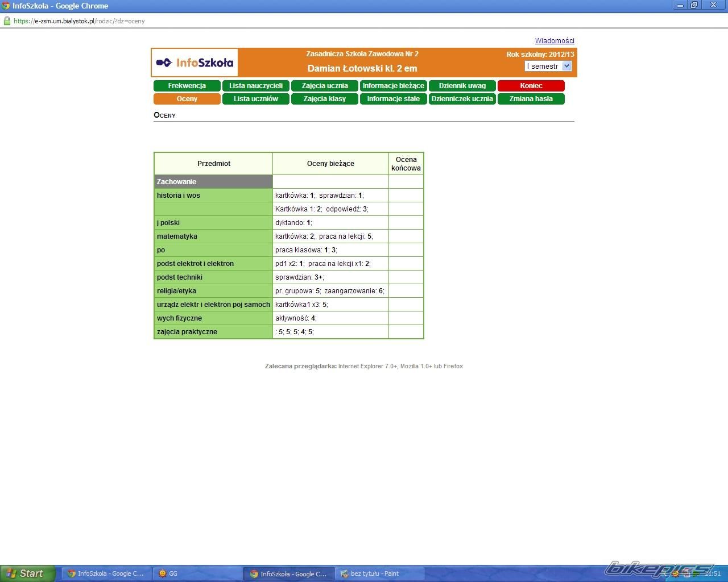Open Informacje stałe

[393, 99]
